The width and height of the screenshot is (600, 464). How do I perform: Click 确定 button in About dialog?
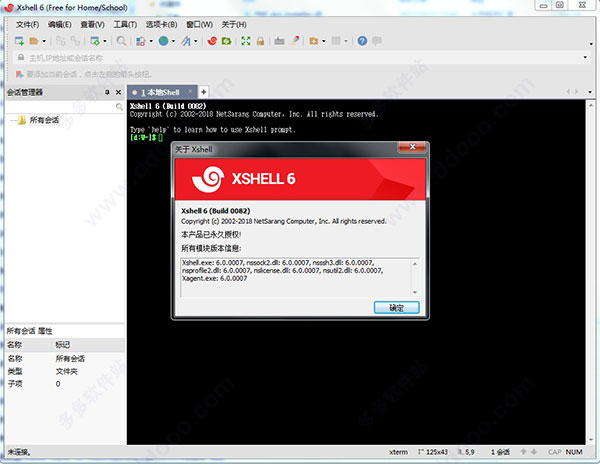396,308
